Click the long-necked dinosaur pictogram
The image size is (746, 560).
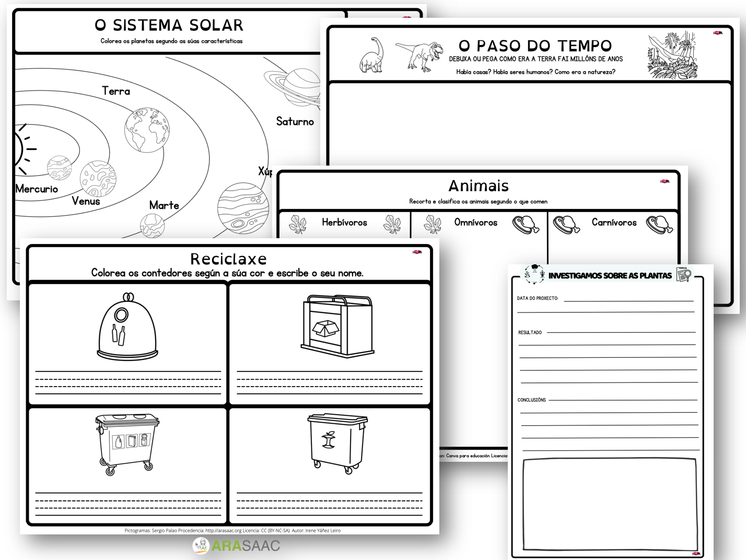[372, 55]
